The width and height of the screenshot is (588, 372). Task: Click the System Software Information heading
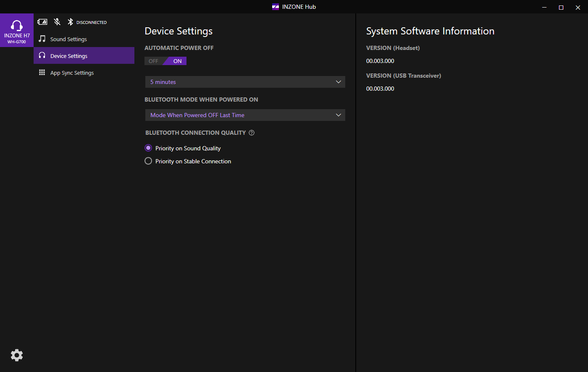(430, 31)
